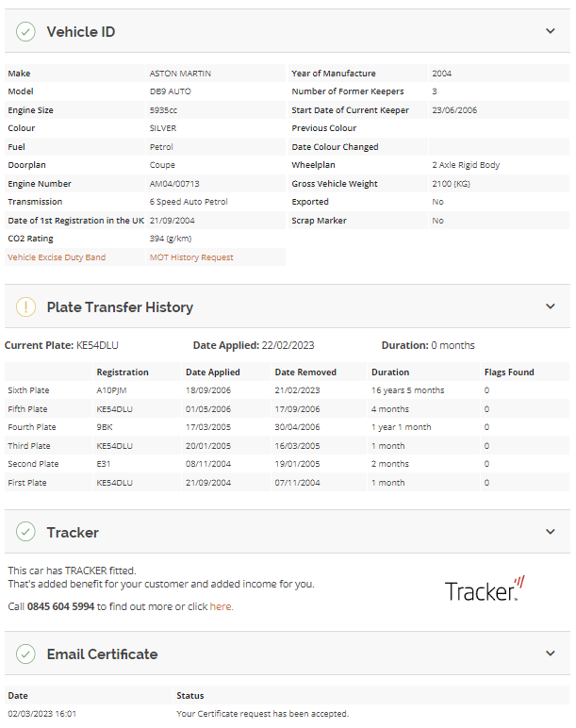Collapse the Vehicle ID section chevron
This screenshot has width=576, height=728.
(551, 31)
